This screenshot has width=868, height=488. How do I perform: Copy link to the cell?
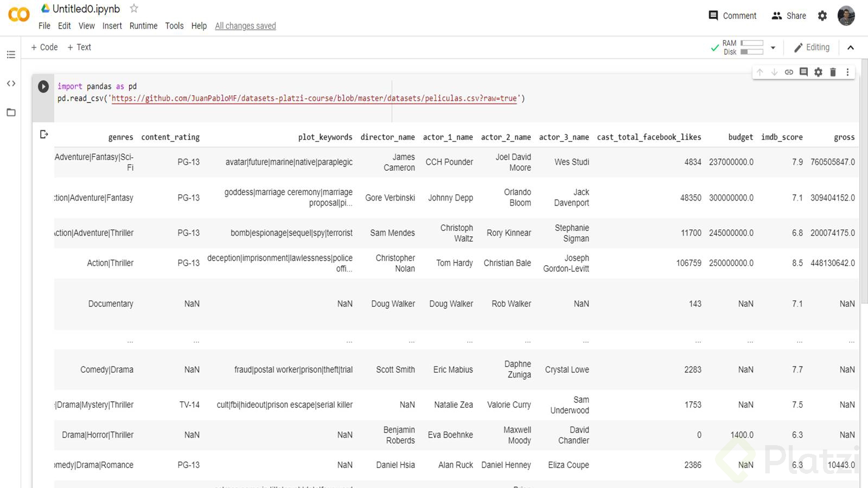click(x=789, y=72)
